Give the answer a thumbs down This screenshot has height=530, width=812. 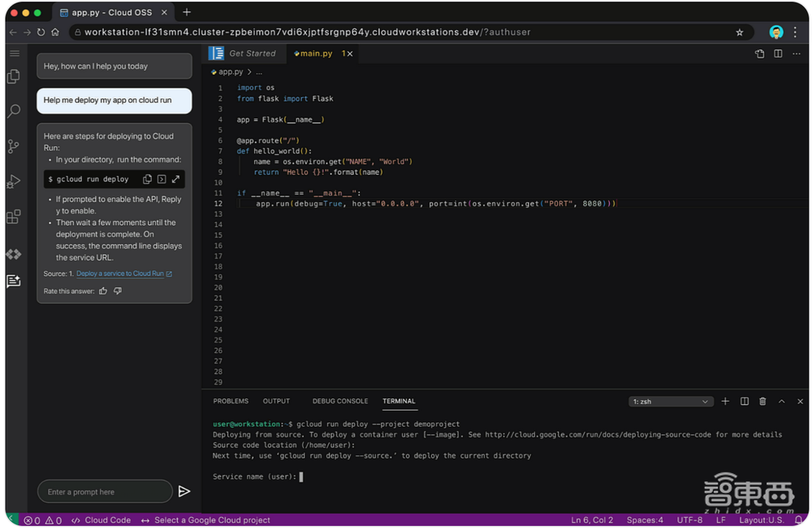tap(118, 291)
